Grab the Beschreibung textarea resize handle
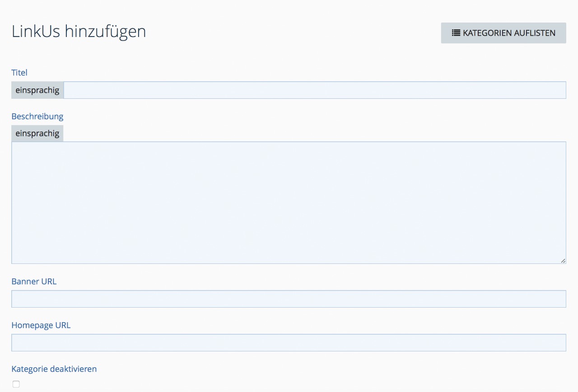 tap(563, 260)
